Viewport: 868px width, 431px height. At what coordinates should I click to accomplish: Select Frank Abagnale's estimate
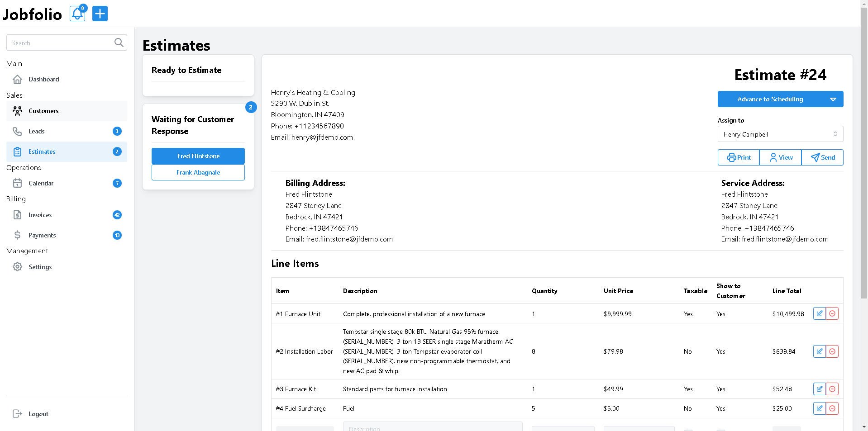[198, 172]
